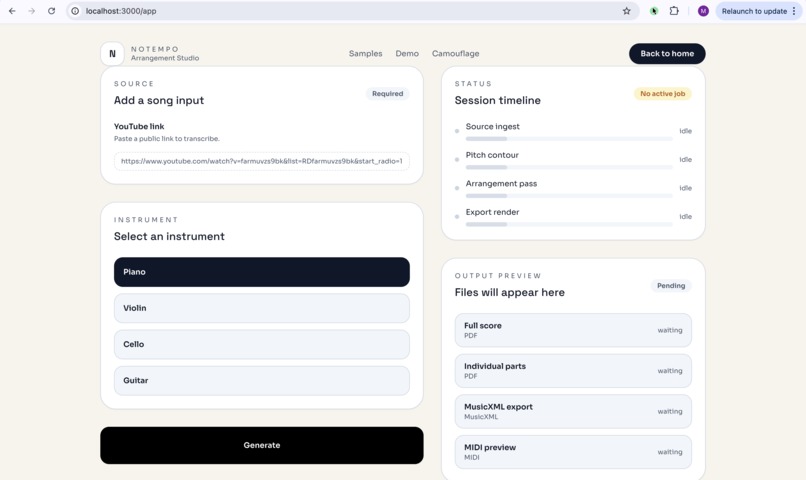
Task: Click the Add a song input heading
Action: point(159,100)
